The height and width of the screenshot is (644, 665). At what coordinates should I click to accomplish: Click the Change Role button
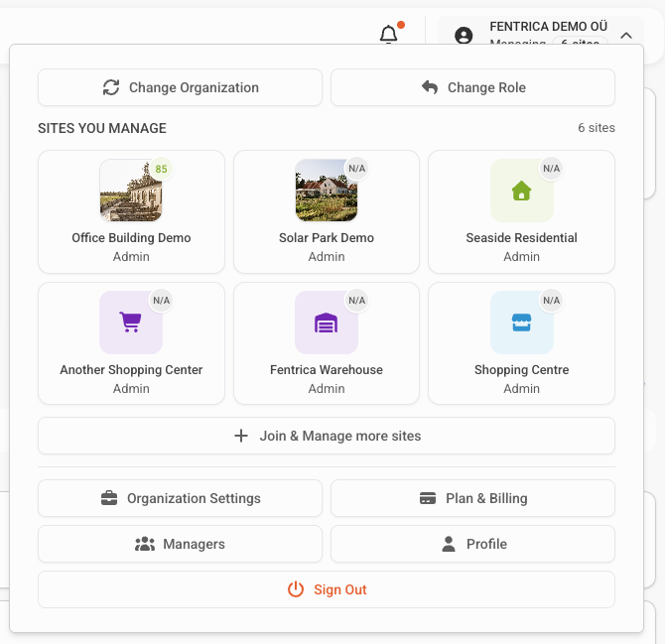pyautogui.click(x=472, y=87)
